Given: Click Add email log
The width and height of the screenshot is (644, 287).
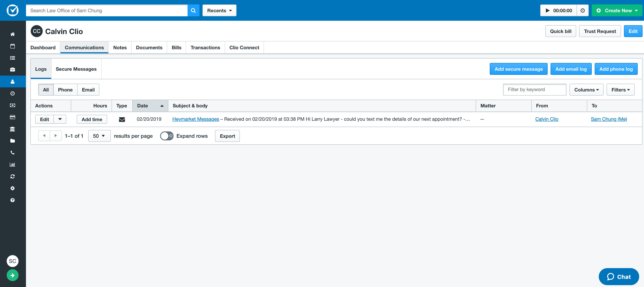Looking at the screenshot, I should [x=571, y=69].
